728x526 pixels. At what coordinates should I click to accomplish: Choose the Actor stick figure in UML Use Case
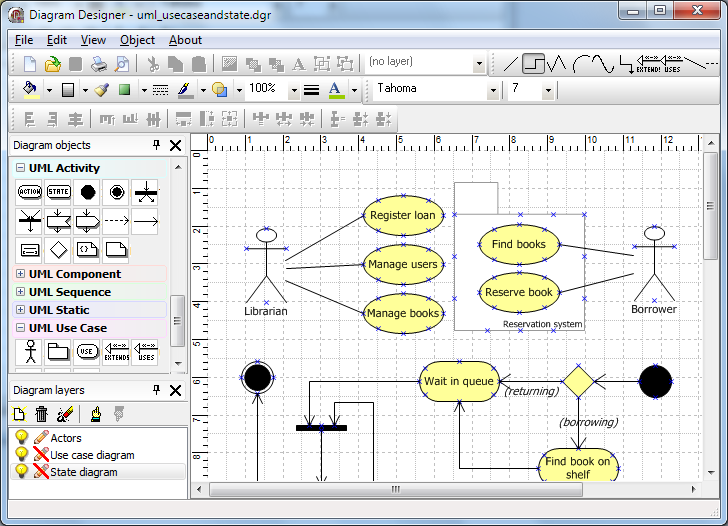30,351
